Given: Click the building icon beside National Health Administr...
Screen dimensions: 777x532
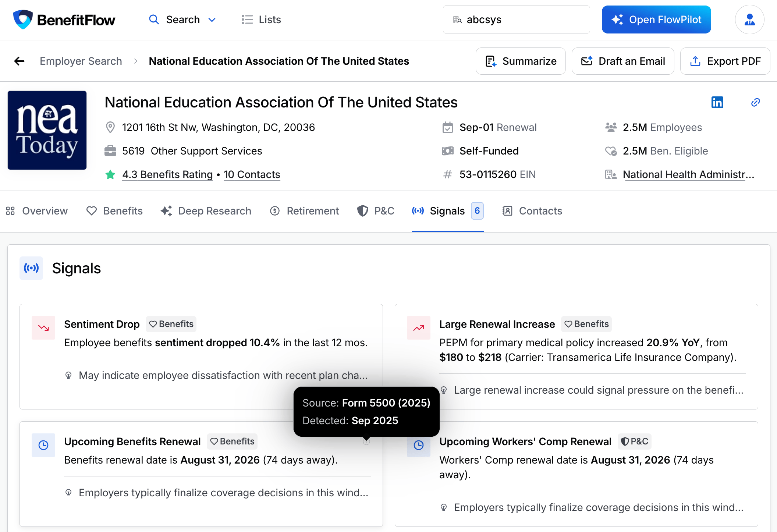Looking at the screenshot, I should [611, 174].
